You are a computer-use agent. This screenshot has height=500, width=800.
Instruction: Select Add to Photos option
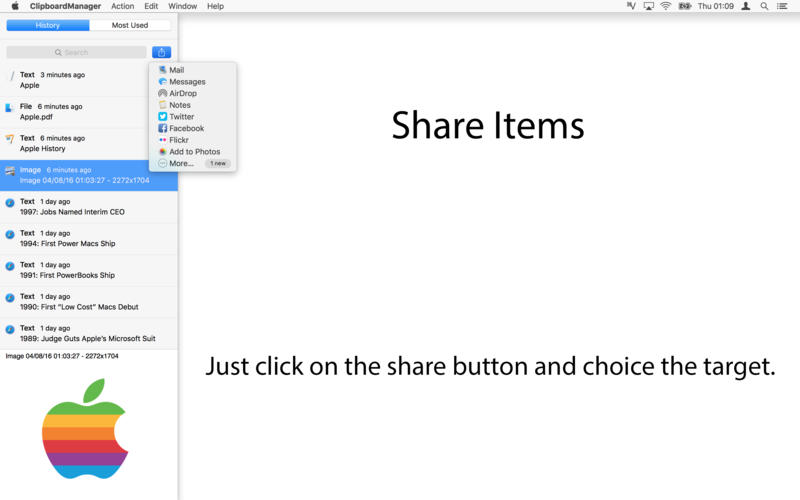(x=192, y=152)
